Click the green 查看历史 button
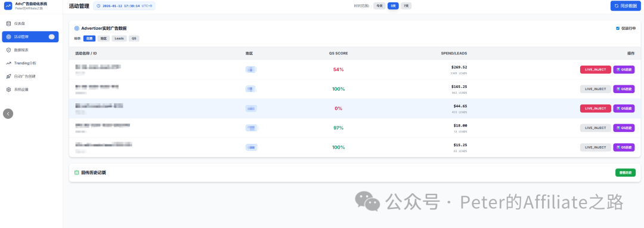Viewport: 644px width, 228px height. point(625,172)
